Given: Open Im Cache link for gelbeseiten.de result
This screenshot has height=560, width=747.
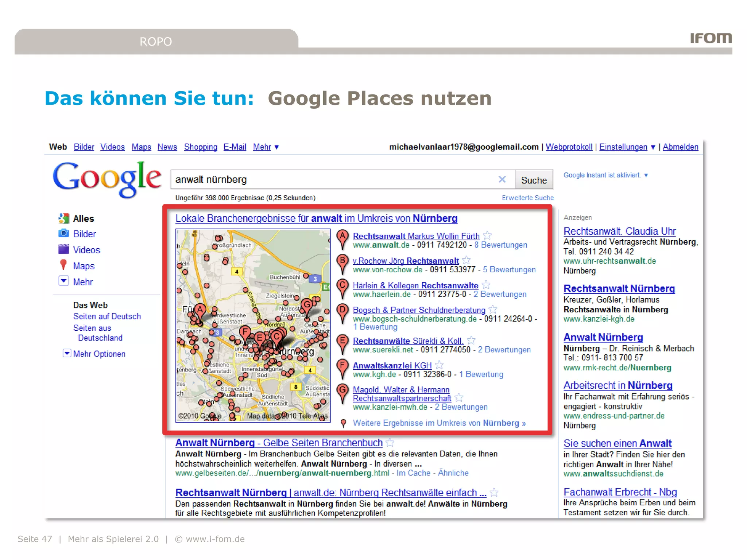Looking at the screenshot, I should click(x=414, y=473).
